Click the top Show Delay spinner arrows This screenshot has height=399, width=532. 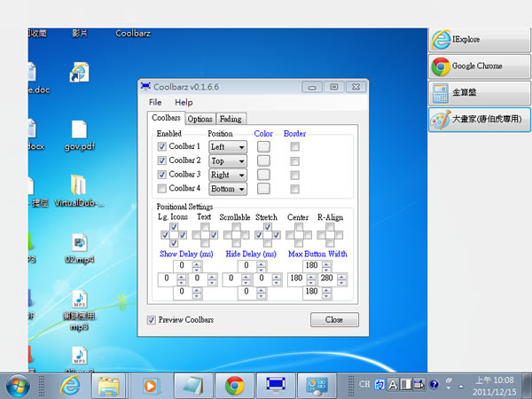(x=197, y=266)
